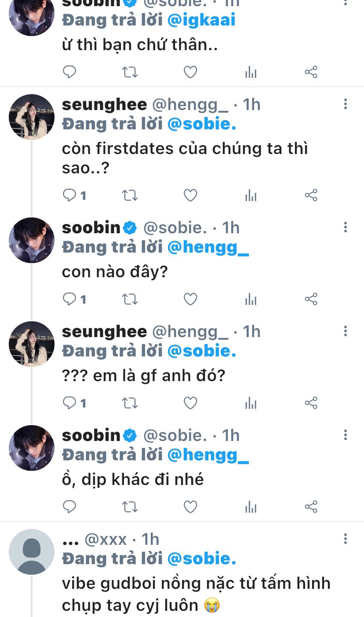Open more options for the @xxx tweet
Viewport: 364px width, 617px height.
click(346, 539)
